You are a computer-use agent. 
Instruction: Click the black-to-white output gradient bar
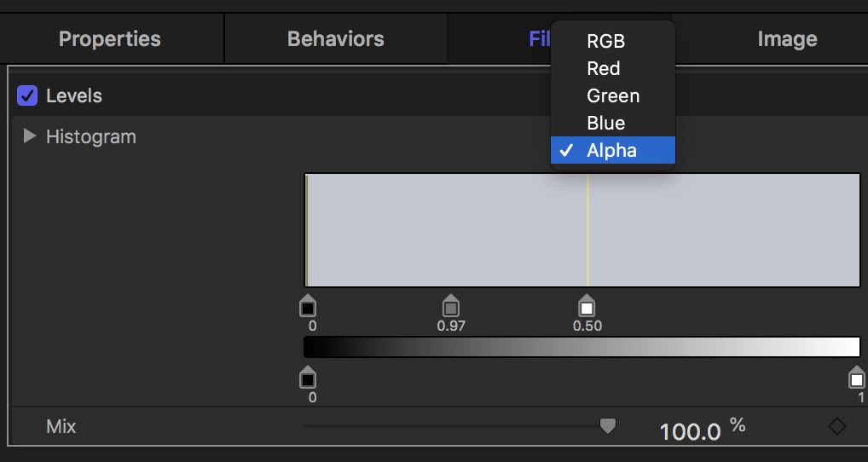point(582,347)
